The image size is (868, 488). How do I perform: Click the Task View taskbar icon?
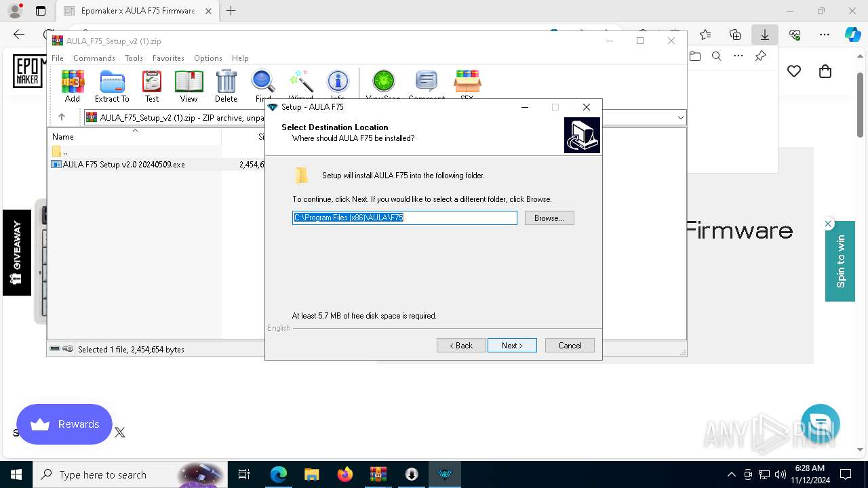pyautogui.click(x=244, y=474)
